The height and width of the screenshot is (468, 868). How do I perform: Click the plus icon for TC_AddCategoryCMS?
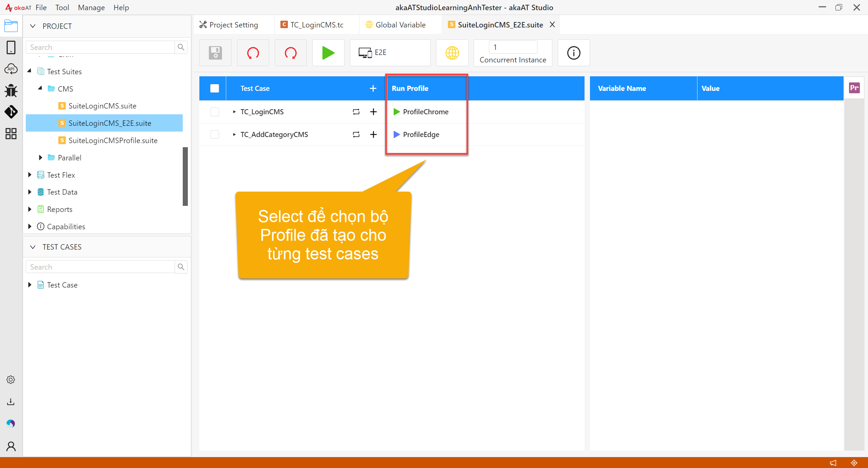pyautogui.click(x=373, y=135)
